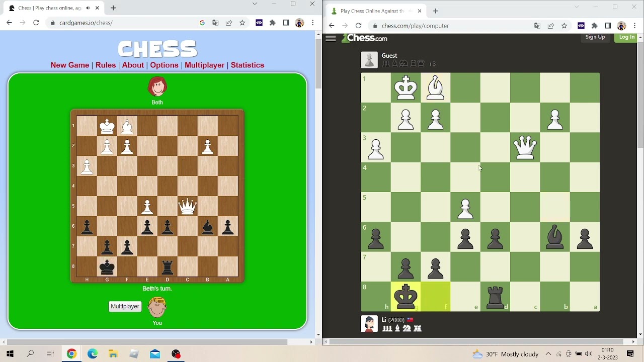Click Li opponent avatar on Chess.com
Viewport: 644px width, 362px height.
[x=369, y=324]
